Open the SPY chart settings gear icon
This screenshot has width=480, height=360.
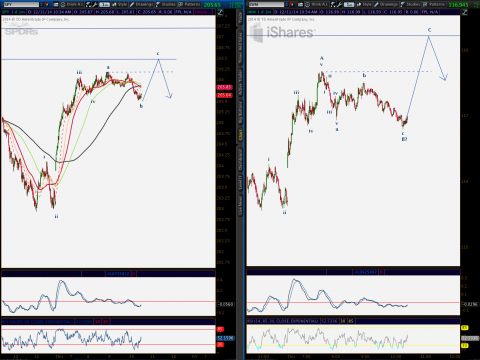coord(63,4)
